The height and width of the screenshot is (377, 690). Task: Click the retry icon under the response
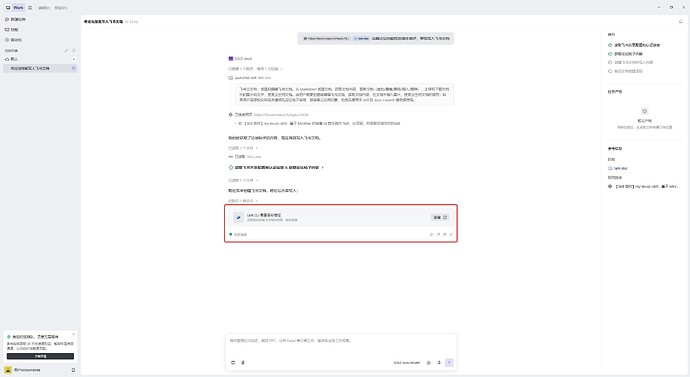coord(451,234)
